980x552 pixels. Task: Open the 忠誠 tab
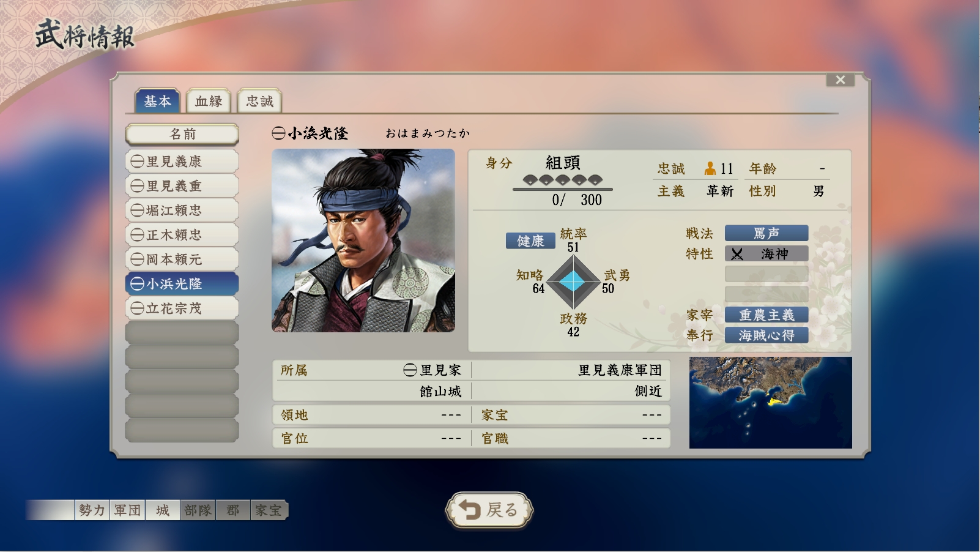point(259,102)
